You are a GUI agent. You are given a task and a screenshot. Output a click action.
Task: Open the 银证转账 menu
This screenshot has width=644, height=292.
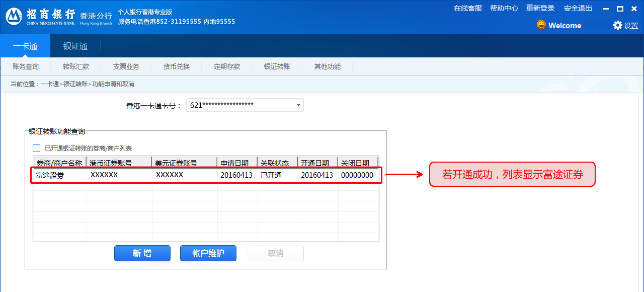tap(277, 66)
